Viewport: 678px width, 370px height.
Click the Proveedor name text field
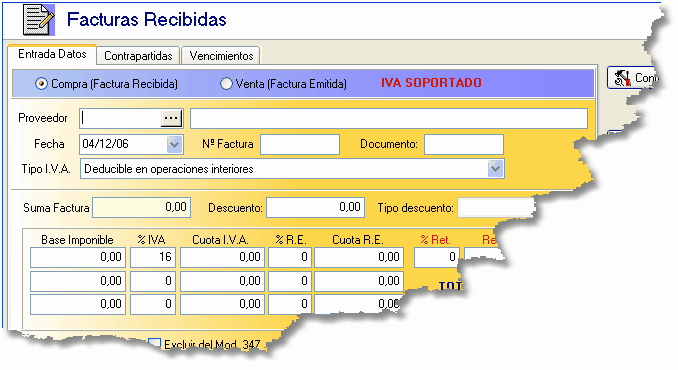[x=389, y=118]
